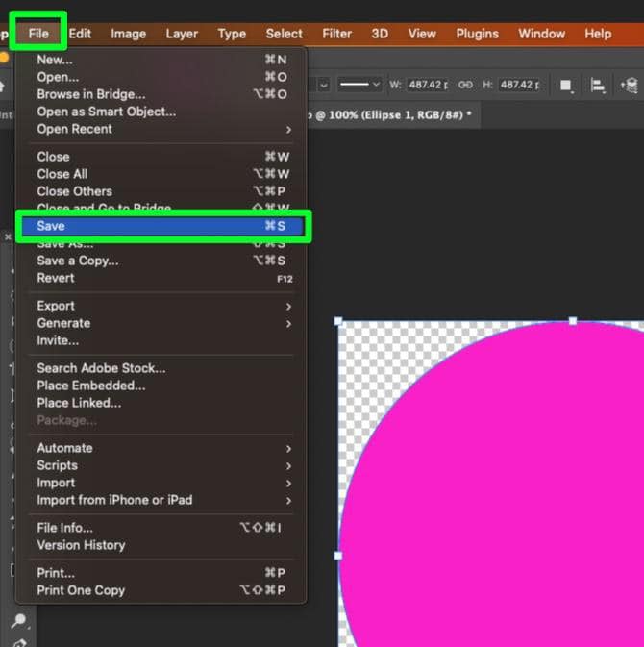Click the H height field

click(519, 85)
